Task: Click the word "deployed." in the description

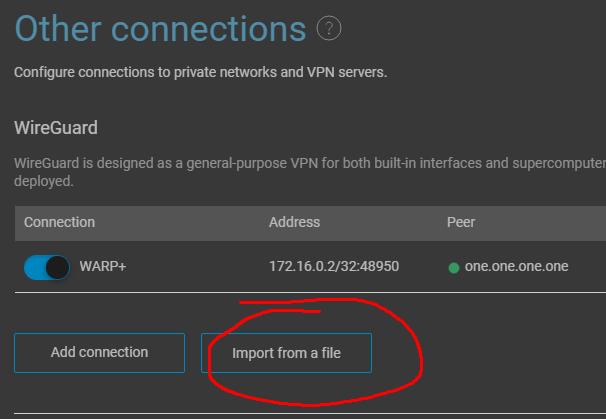Action: (x=44, y=181)
